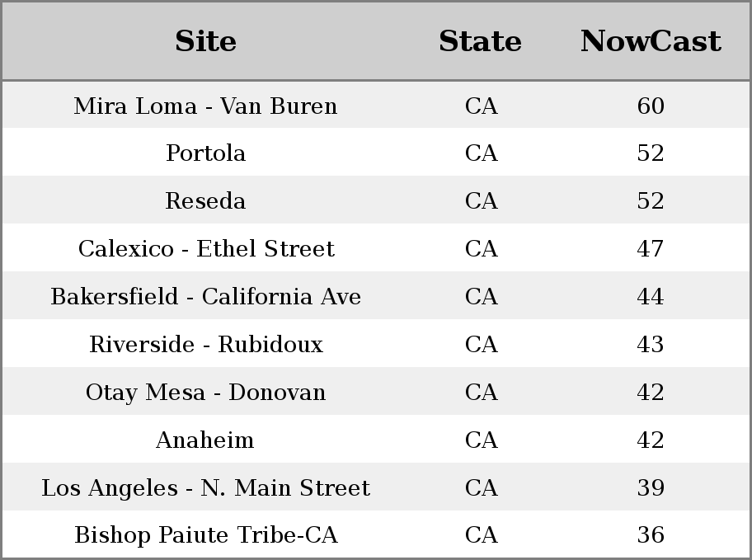This screenshot has width=752, height=560.
Task: Click the NowCast value 43
Action: point(651,344)
